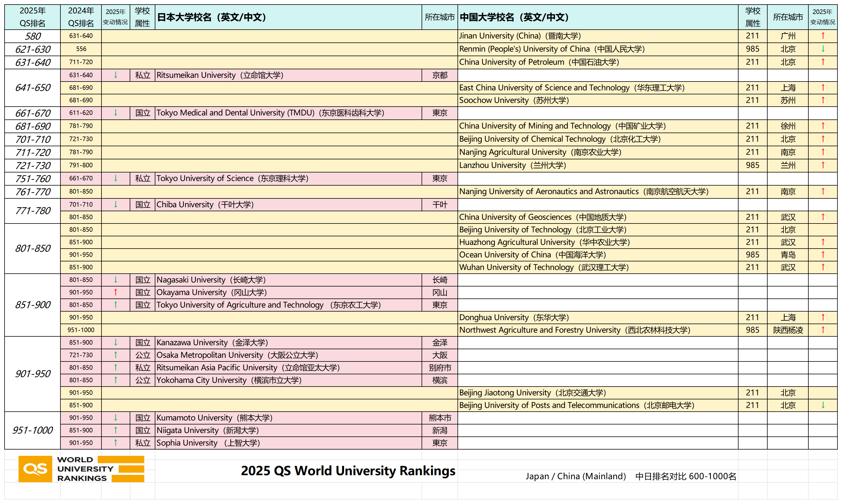Screen dimensions: 842x504
Task: Click the green up arrow in Sophia University's row
Action: pyautogui.click(x=115, y=442)
